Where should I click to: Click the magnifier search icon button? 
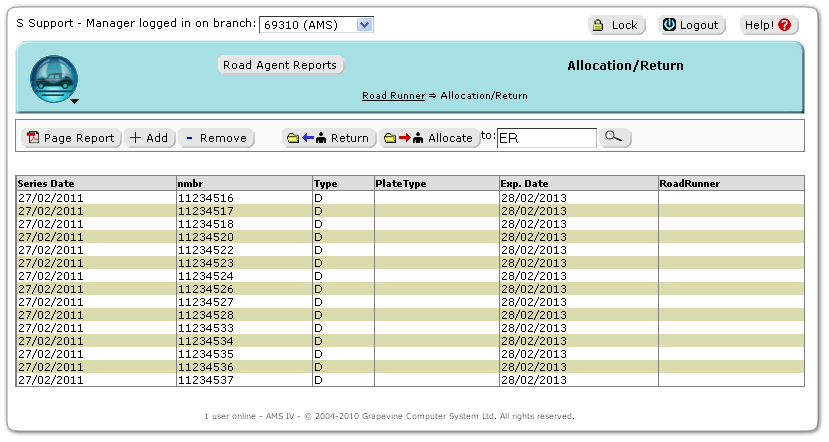[x=615, y=138]
